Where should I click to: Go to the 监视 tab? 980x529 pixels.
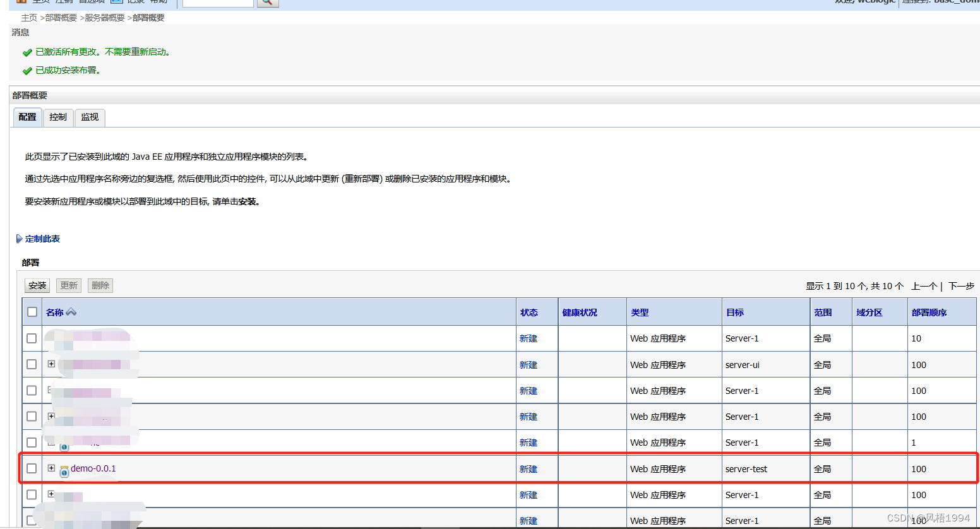[x=90, y=117]
